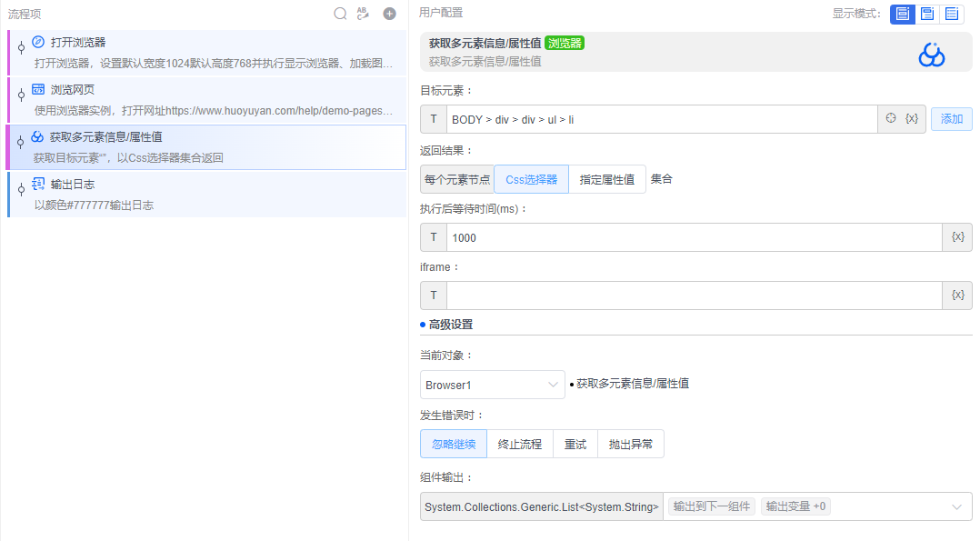The width and height of the screenshot is (980, 541).
Task: Click the {x} icon beside 执行后等待时间 field
Action: 957,237
